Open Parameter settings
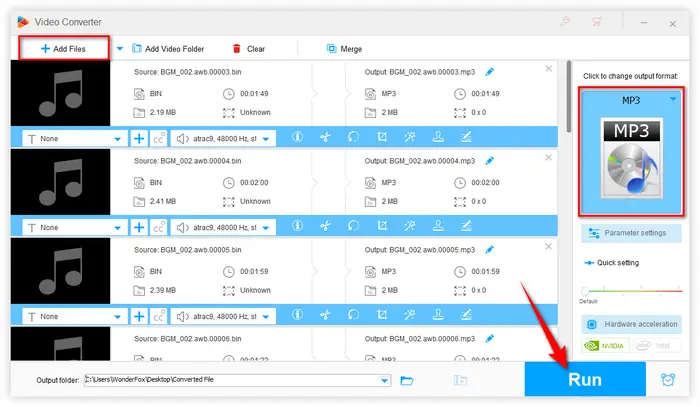Screen dimensions: 700x407 (x=631, y=233)
